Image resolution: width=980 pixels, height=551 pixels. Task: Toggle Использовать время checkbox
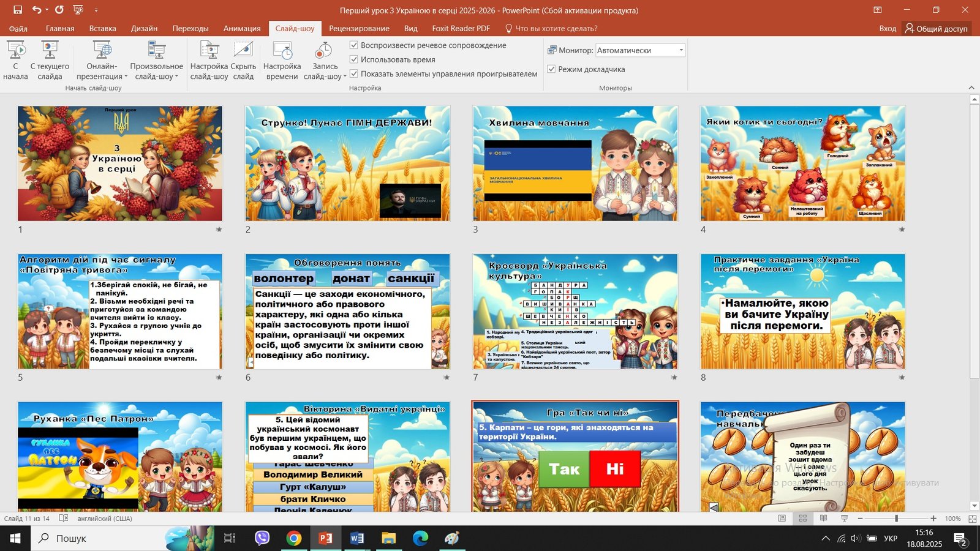[x=353, y=59]
